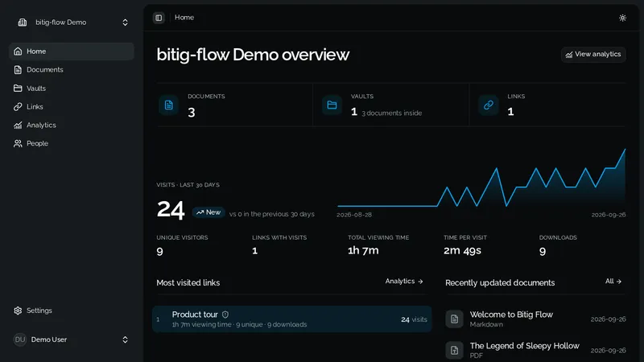Click the visits line chart

point(481,179)
